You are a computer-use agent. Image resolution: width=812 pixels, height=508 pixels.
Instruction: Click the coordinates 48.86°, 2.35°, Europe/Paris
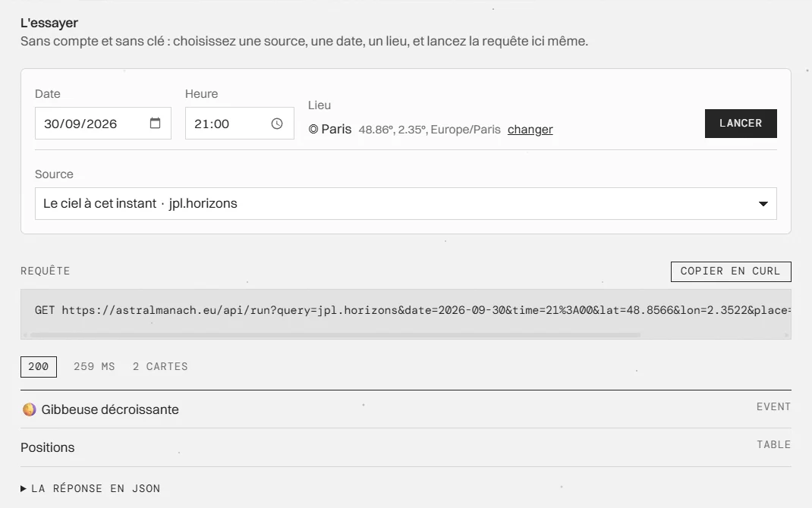[430, 130]
